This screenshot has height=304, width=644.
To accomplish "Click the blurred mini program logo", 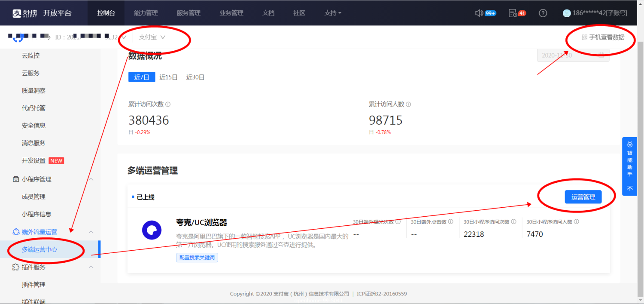I will (17, 38).
